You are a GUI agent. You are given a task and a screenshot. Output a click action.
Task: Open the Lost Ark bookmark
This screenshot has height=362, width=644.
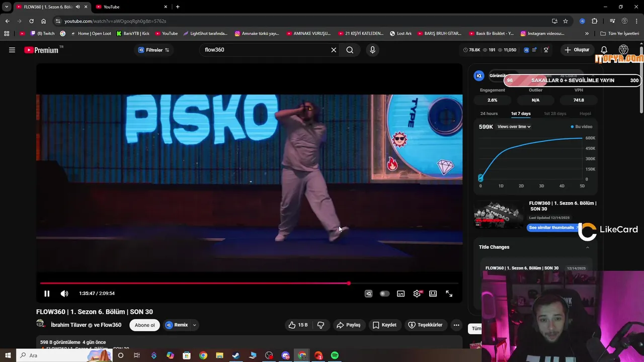click(x=400, y=34)
